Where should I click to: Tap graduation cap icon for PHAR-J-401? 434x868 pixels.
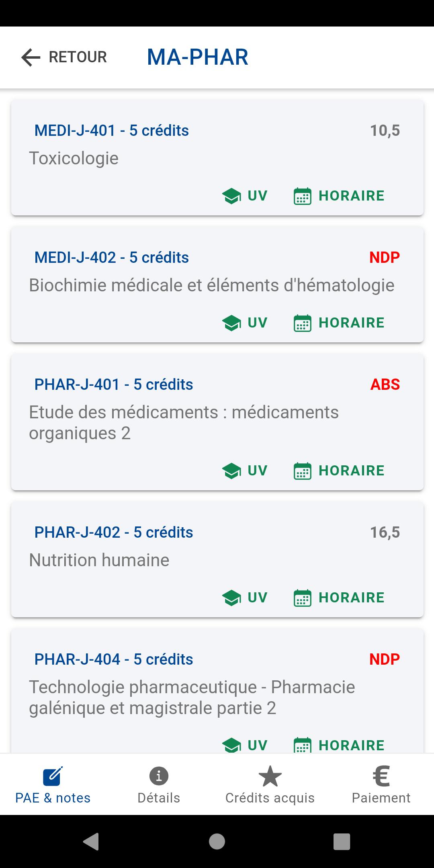pos(231,471)
